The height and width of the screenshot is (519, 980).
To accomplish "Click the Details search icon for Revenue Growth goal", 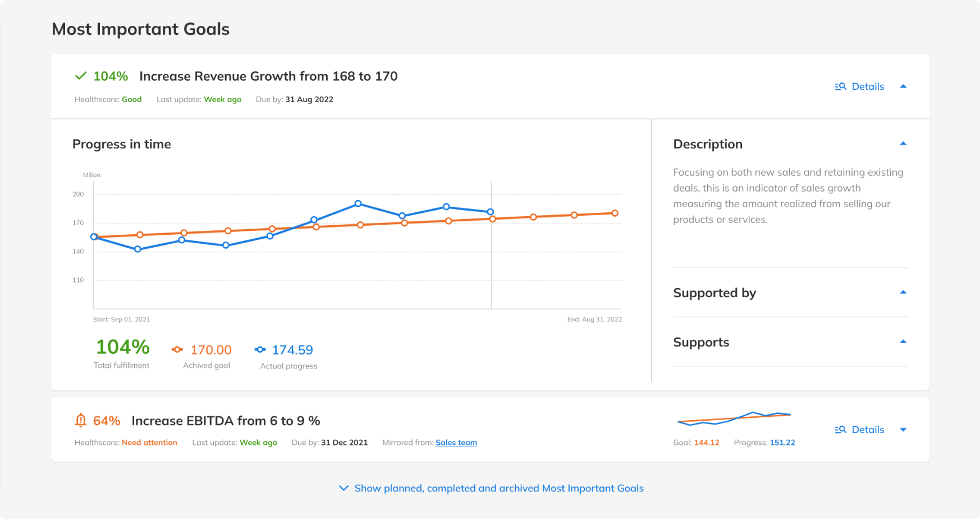I will [x=840, y=86].
